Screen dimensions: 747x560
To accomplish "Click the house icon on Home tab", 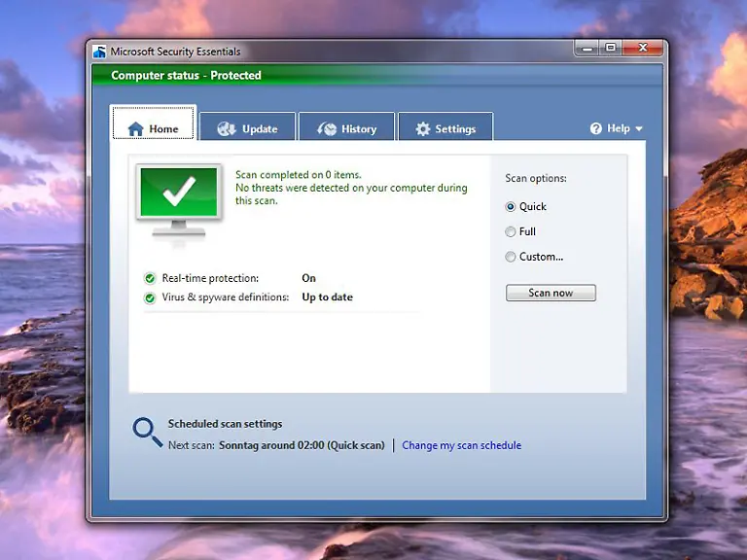I will click(x=136, y=129).
